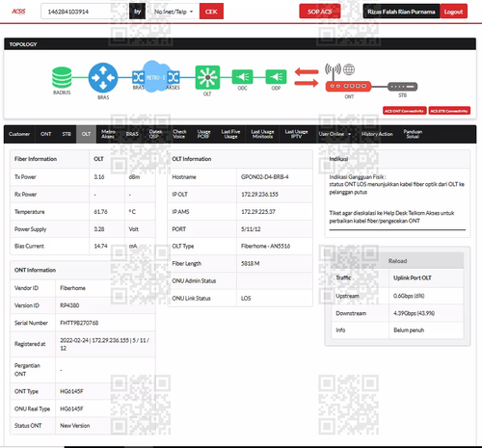Click the AKSES switch icon
This screenshot has height=448, width=482.
174,77
